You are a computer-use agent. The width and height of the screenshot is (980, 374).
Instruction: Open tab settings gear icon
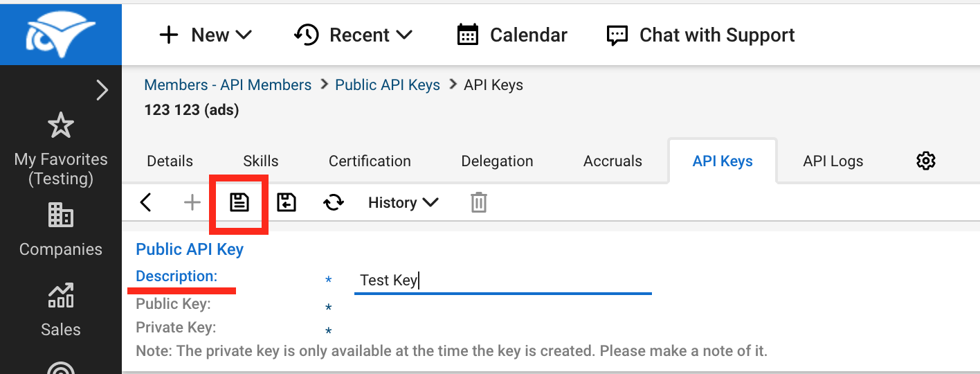point(925,161)
